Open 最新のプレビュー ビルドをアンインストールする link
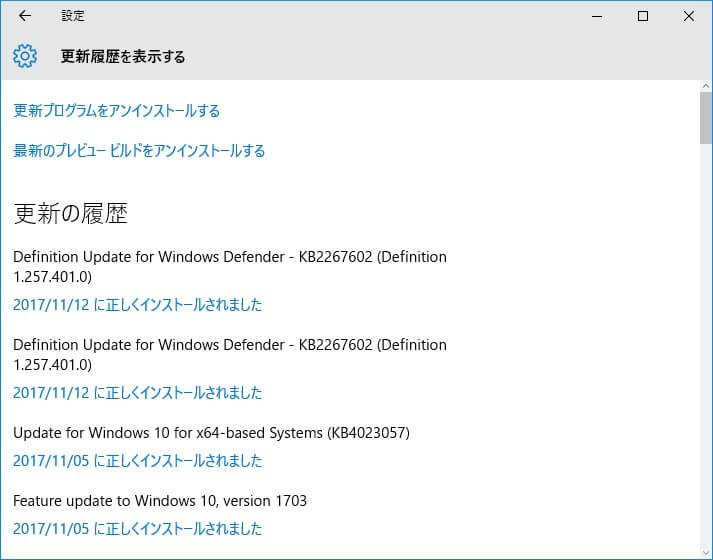Image resolution: width=713 pixels, height=560 pixels. [139, 150]
